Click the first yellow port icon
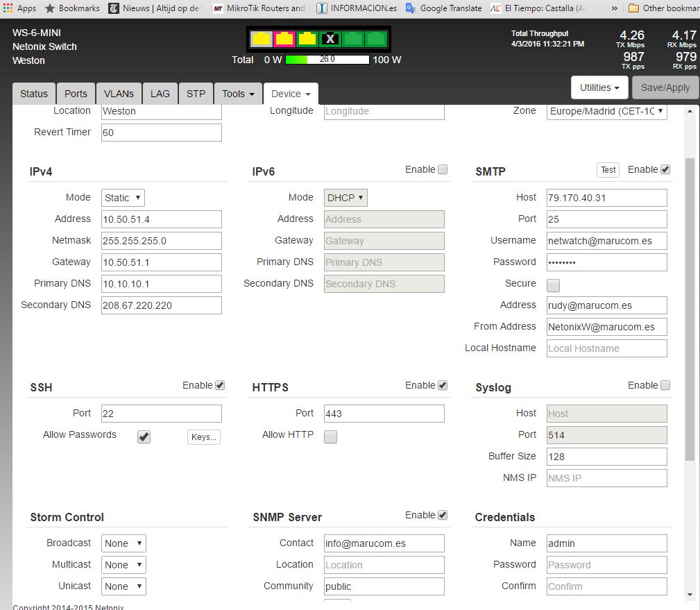This screenshot has width=700, height=610. 261,39
